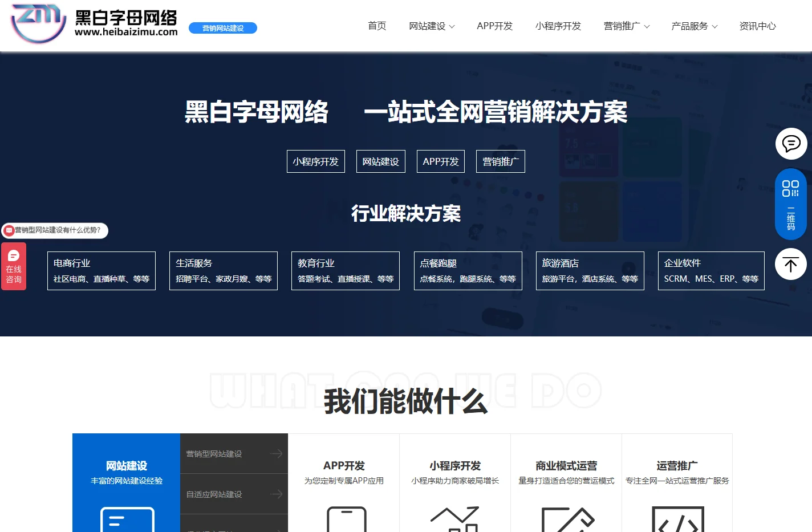Select 自适应网站建设 in dark submenu
812x532 pixels.
tap(234, 494)
